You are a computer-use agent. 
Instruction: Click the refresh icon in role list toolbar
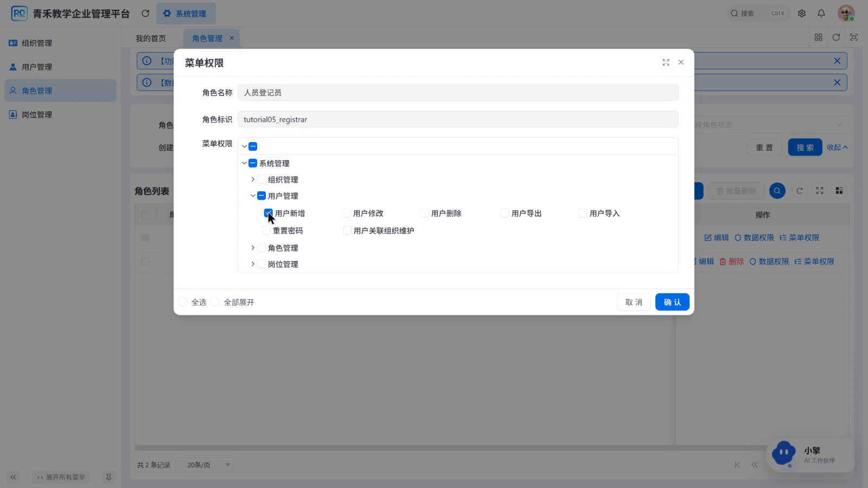800,191
